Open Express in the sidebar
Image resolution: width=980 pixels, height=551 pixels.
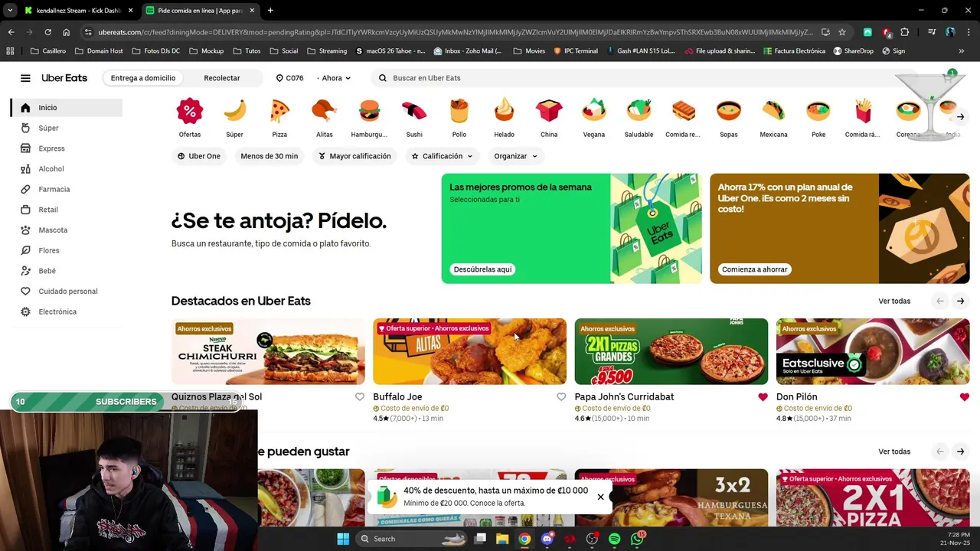[x=51, y=148]
